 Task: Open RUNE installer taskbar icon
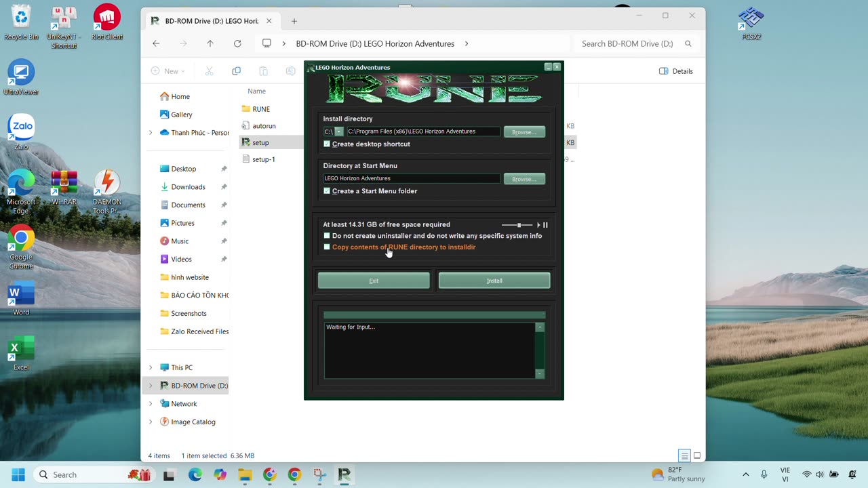pyautogui.click(x=344, y=474)
